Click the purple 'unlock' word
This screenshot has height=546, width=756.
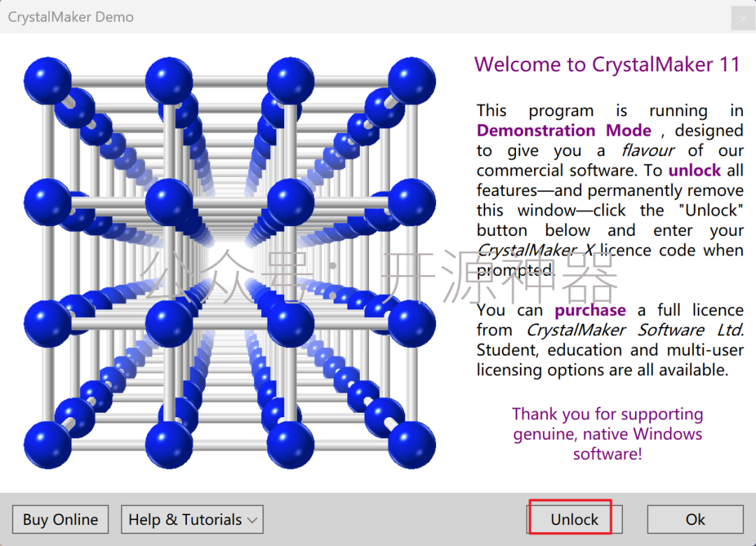click(694, 171)
